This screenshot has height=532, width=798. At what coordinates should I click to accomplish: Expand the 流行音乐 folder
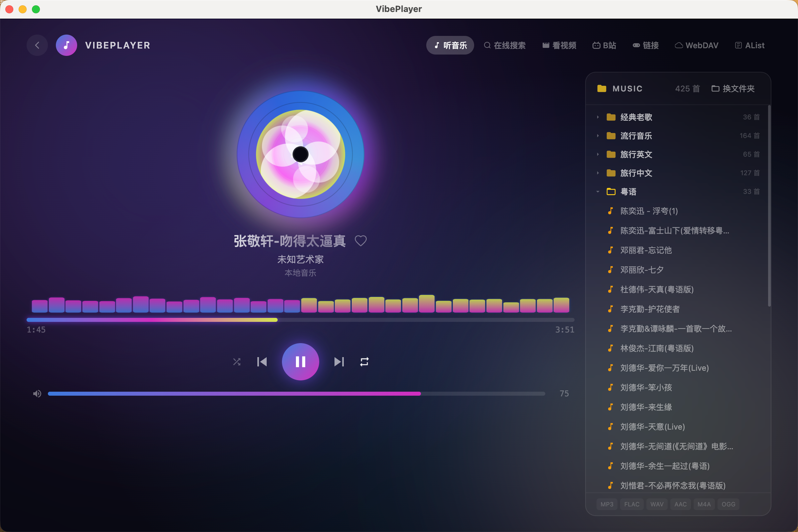click(x=598, y=135)
